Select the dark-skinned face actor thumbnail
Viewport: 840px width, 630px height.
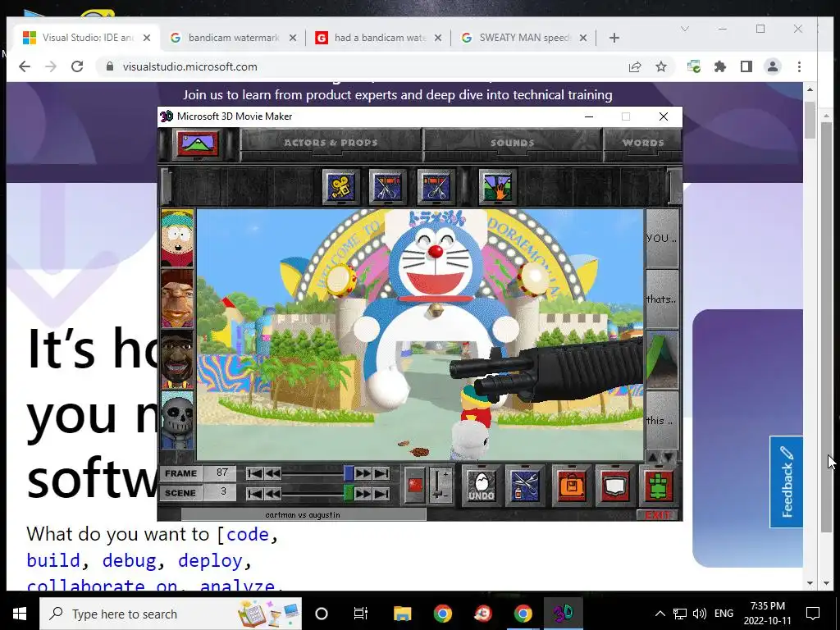[x=177, y=359]
